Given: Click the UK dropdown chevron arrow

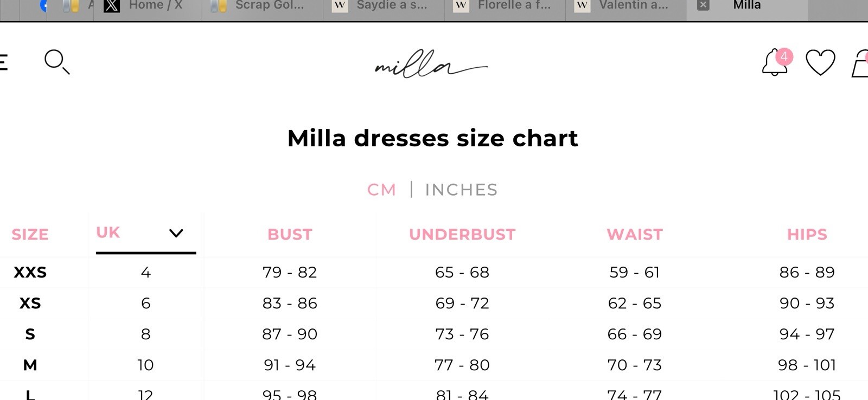Looking at the screenshot, I should (x=176, y=233).
